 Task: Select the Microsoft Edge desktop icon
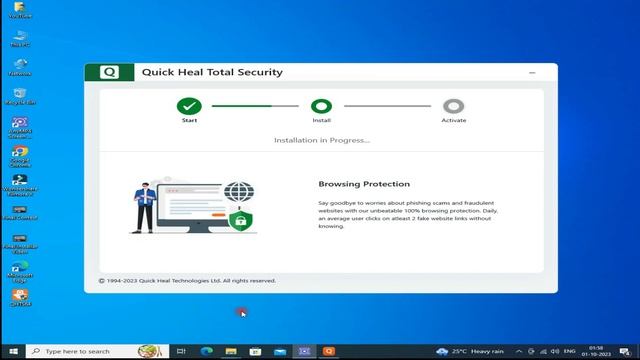20,272
